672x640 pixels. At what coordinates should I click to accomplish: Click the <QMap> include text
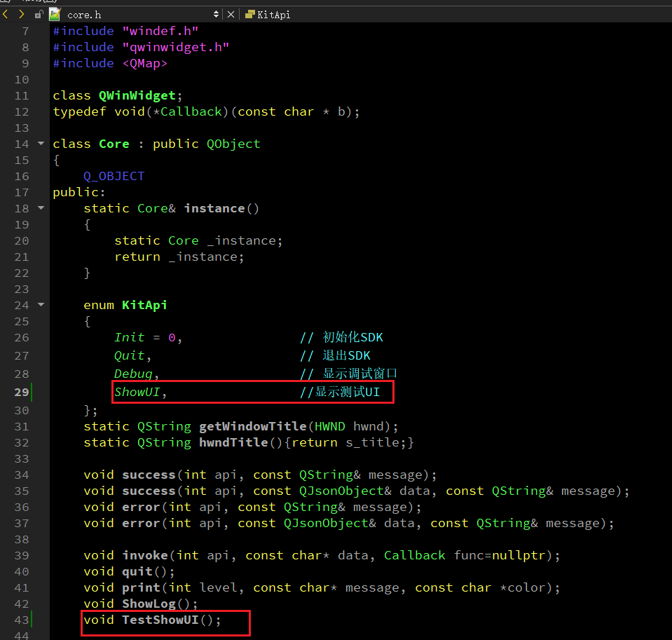point(145,64)
